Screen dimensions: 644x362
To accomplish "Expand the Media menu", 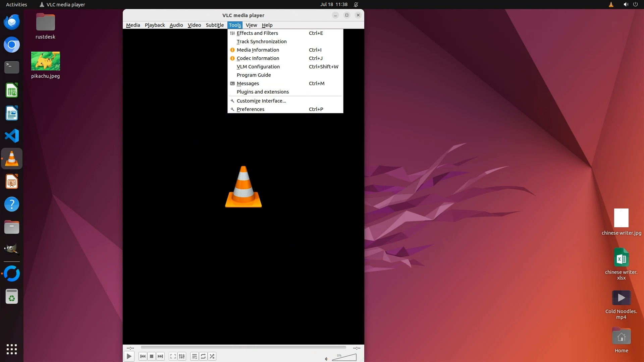I will (x=133, y=25).
